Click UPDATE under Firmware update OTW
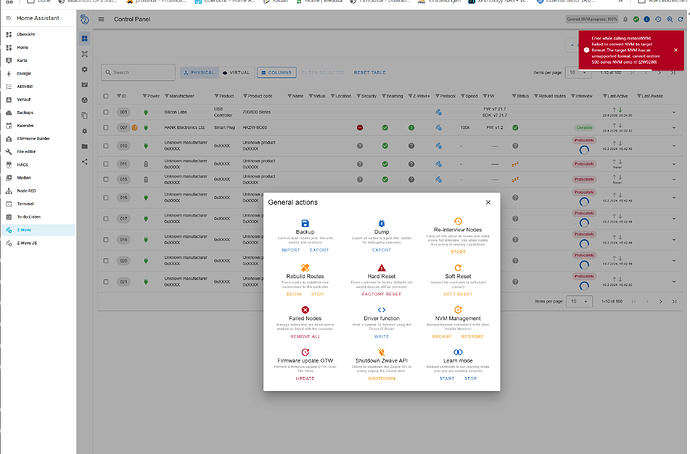 click(305, 378)
